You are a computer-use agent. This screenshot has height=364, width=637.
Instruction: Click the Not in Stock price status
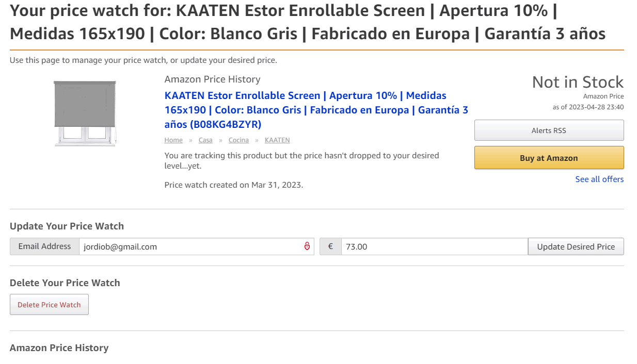point(578,82)
